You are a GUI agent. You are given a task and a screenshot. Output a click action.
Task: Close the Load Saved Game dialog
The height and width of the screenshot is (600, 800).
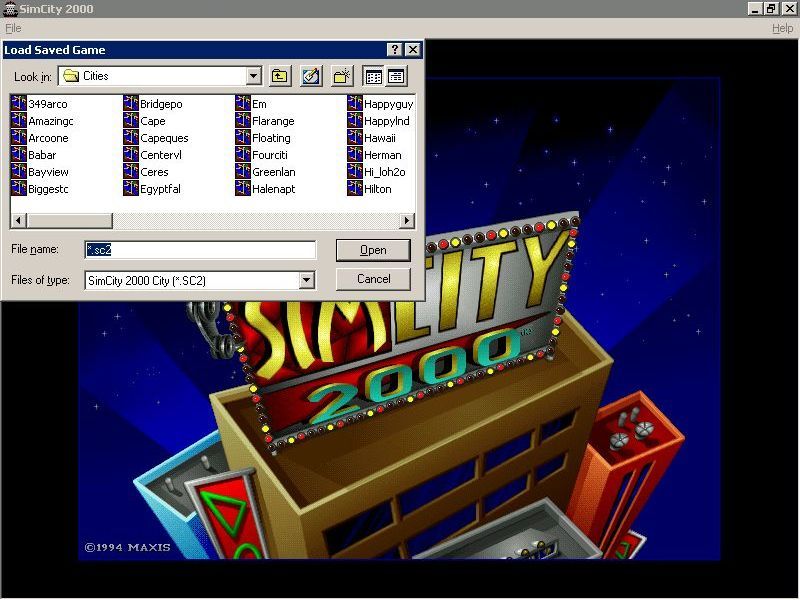412,49
